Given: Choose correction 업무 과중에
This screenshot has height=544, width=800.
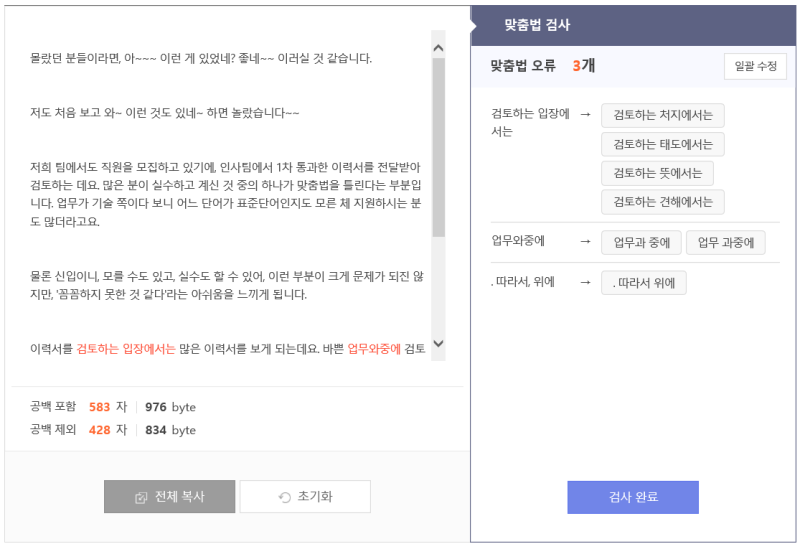Looking at the screenshot, I should [x=726, y=242].
